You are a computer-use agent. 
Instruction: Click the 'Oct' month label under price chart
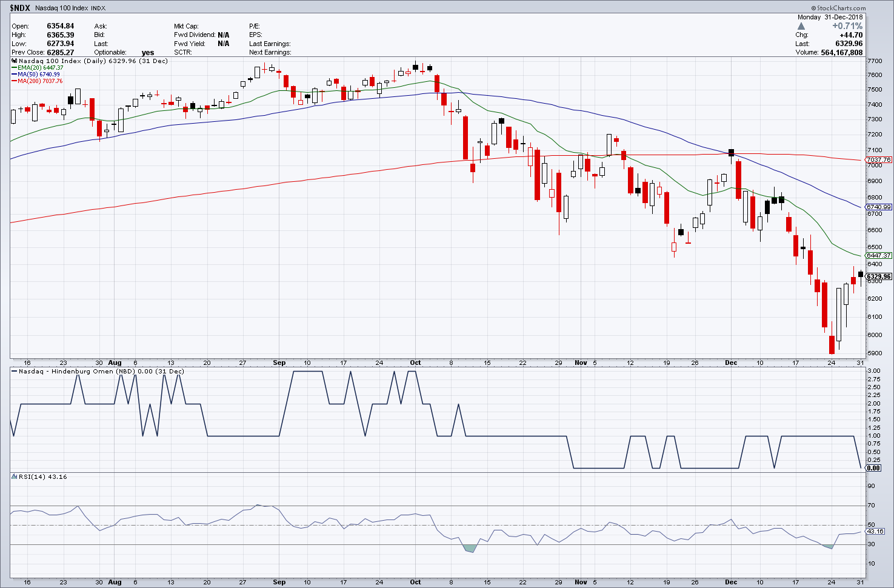[415, 363]
